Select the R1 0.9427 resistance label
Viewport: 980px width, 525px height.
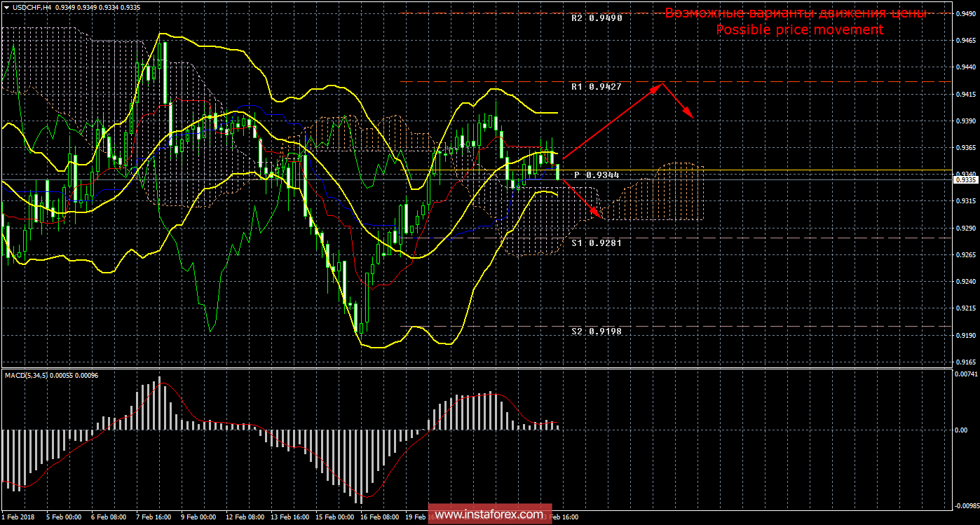coord(596,87)
